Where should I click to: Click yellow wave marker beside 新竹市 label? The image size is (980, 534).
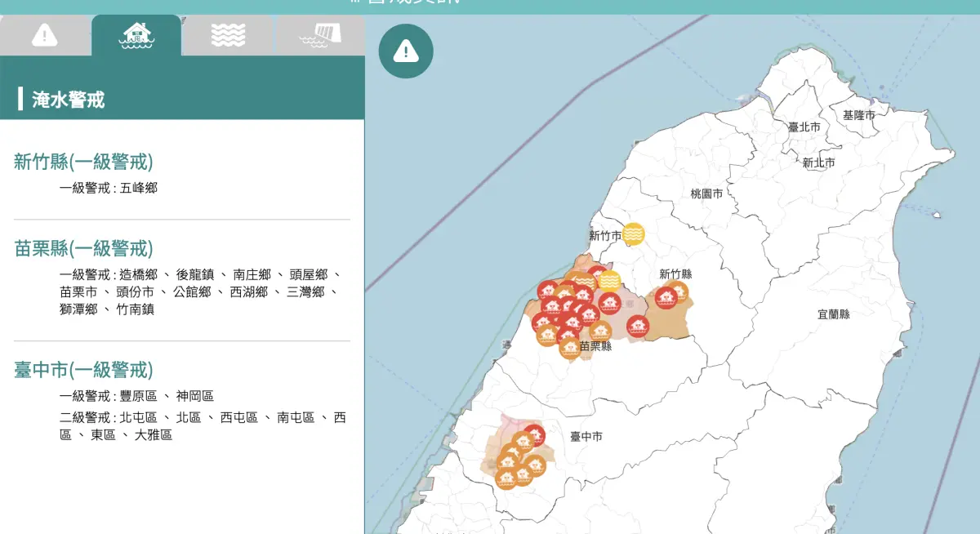point(633,234)
